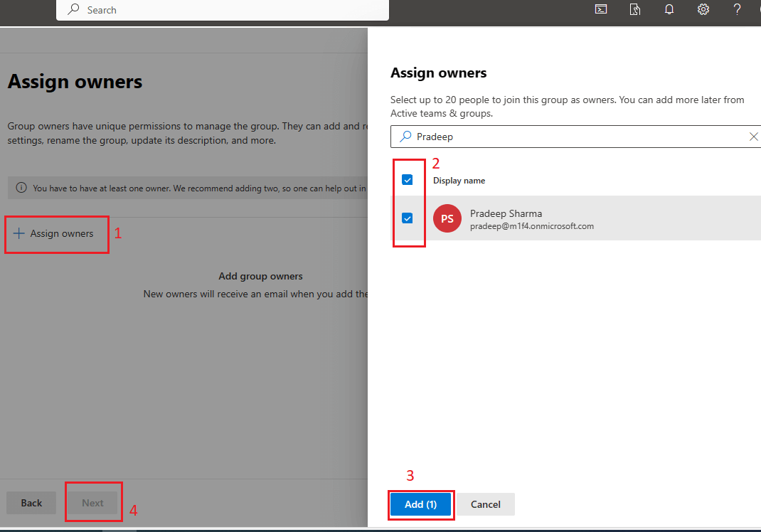The height and width of the screenshot is (532, 761).
Task: Click the plus Assign owners link
Action: click(54, 233)
